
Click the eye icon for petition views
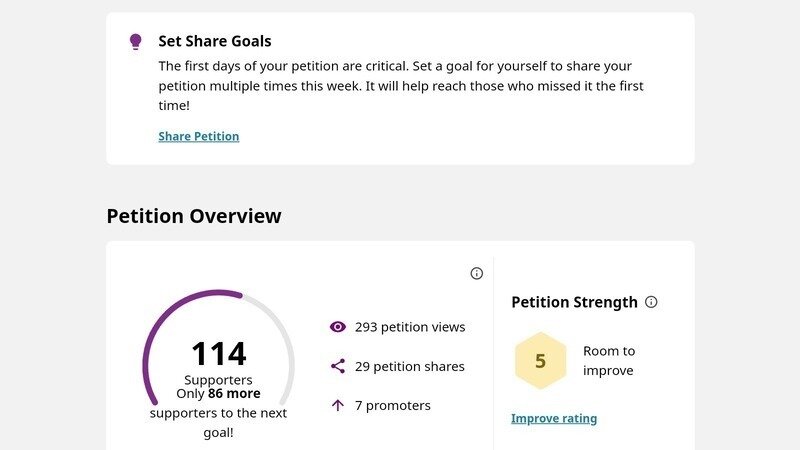[338, 327]
